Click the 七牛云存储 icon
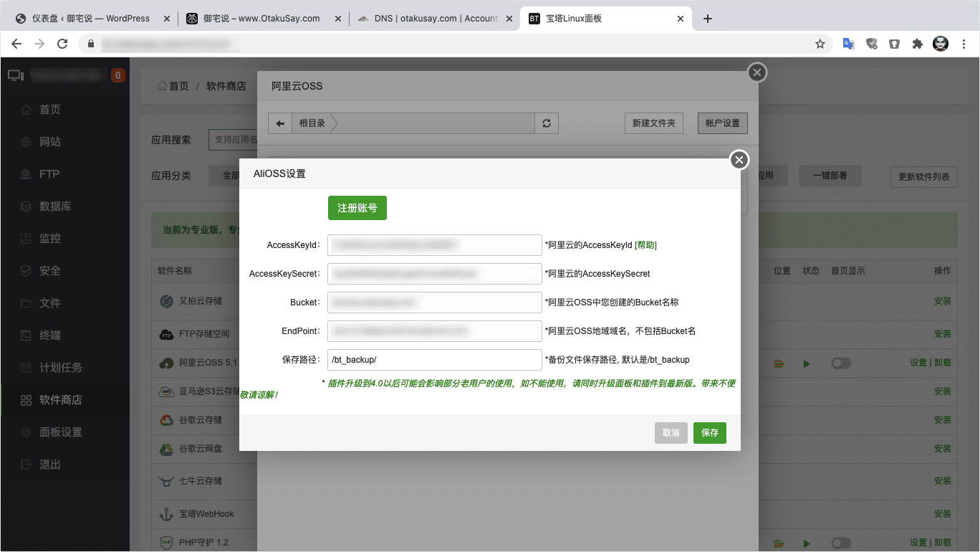980x552 pixels. [166, 481]
